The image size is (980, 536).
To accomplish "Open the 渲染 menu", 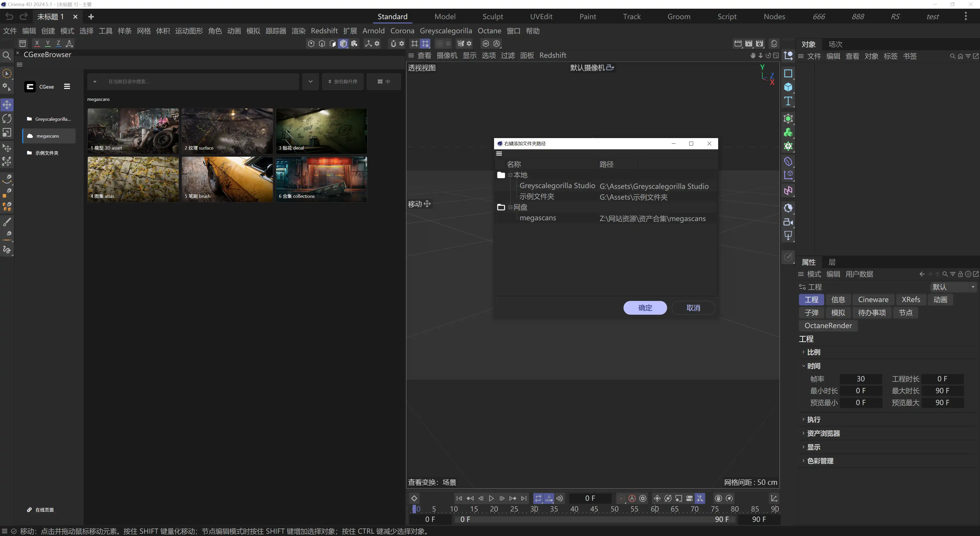I will (x=298, y=31).
